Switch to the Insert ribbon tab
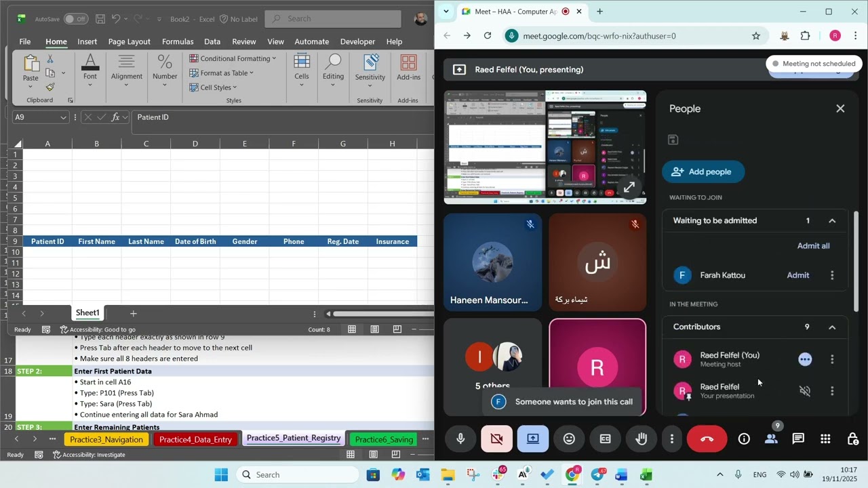 87,41
